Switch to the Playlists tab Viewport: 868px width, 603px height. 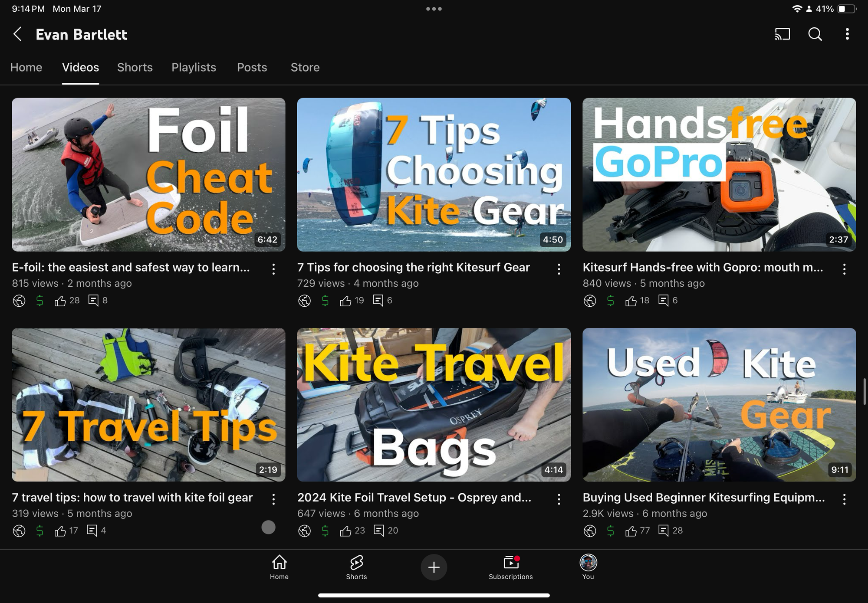coord(194,67)
